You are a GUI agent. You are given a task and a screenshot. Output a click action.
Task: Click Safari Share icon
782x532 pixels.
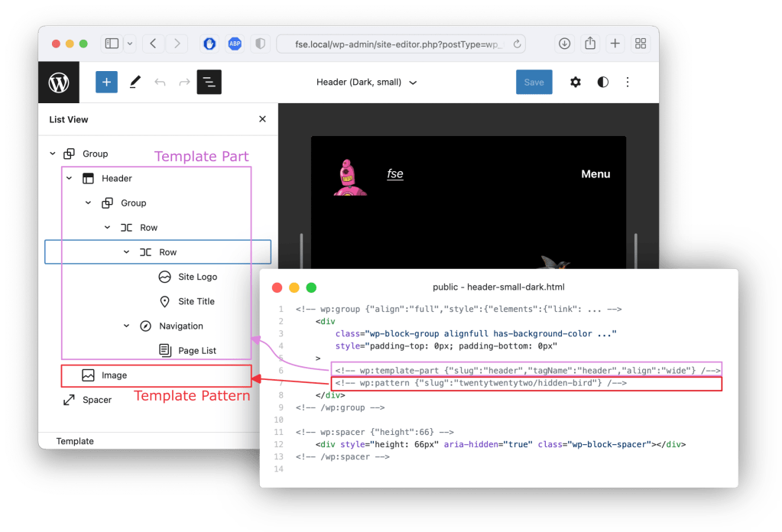(590, 44)
